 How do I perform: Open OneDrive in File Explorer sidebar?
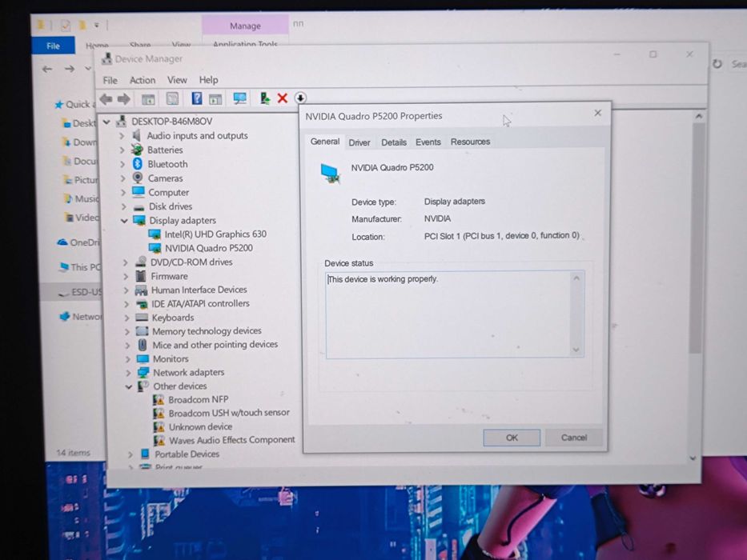(79, 242)
